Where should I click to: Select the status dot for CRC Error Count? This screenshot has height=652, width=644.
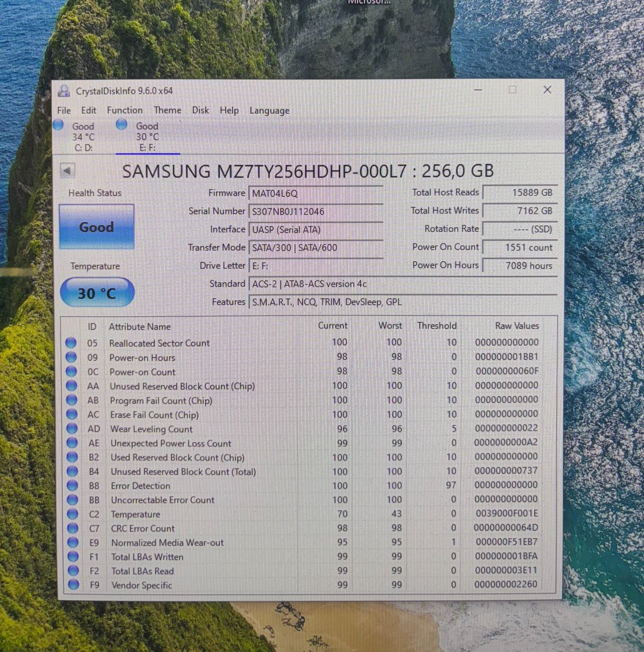[73, 528]
